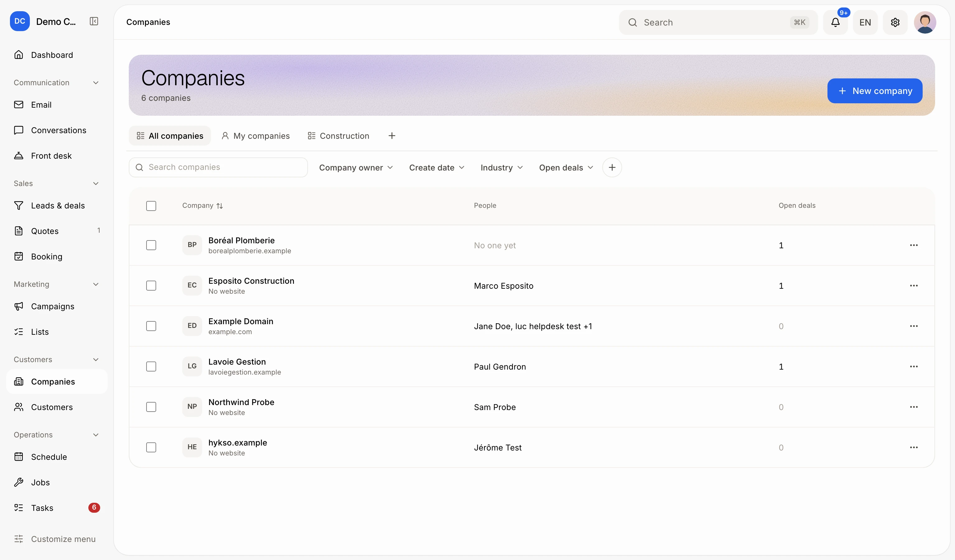Collapse the Sales sidebar section
The image size is (955, 560).
point(57,183)
